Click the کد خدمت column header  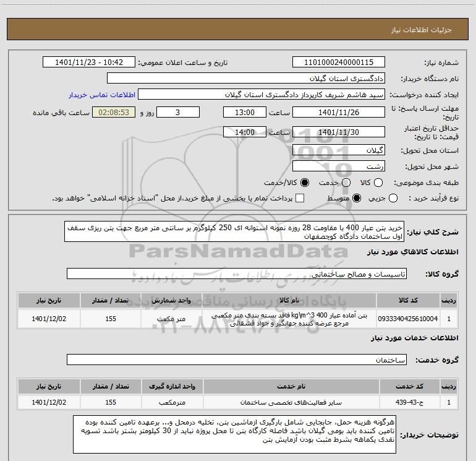click(409, 386)
